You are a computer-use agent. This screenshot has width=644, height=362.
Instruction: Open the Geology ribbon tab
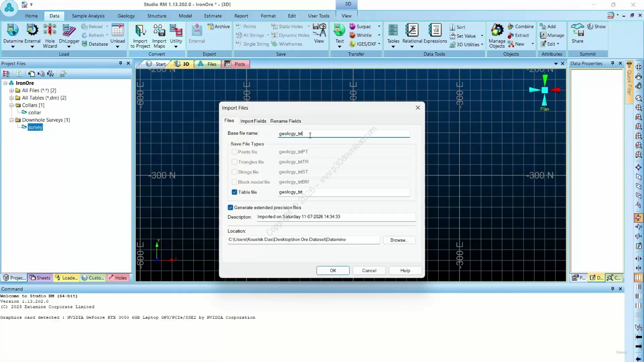point(126,16)
